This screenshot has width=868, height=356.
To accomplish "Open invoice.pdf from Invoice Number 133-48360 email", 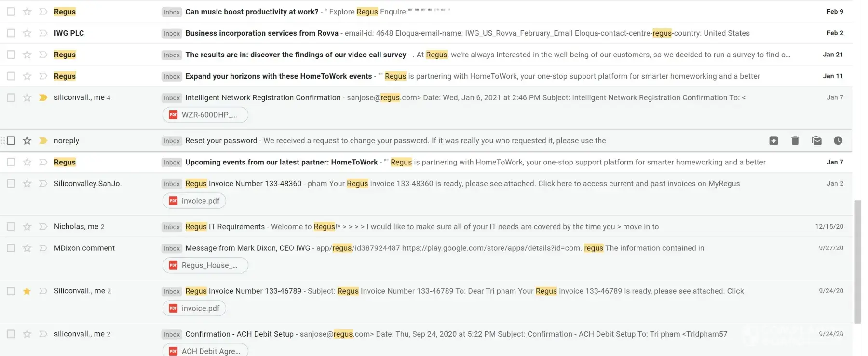I will click(x=194, y=201).
